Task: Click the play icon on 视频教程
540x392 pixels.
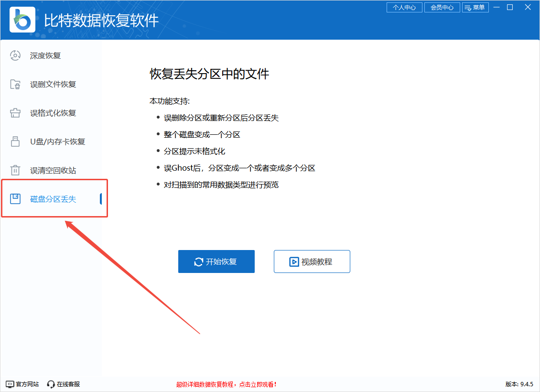Action: pyautogui.click(x=294, y=262)
